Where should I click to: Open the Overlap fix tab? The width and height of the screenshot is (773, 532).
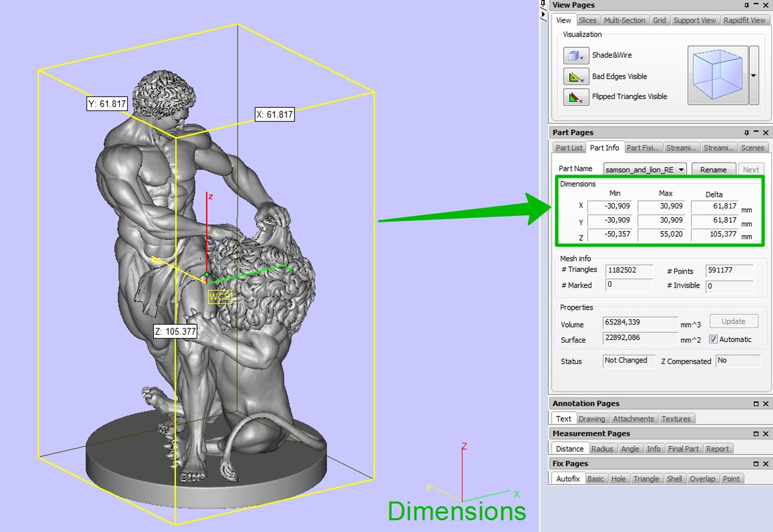[703, 479]
